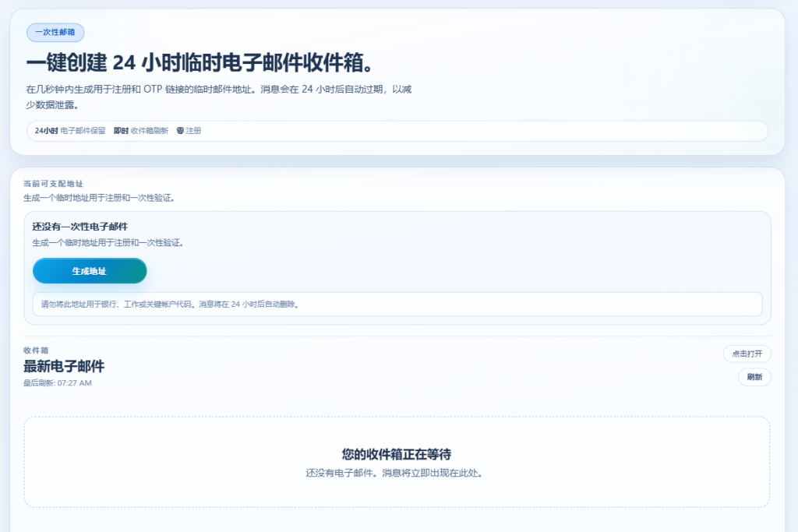This screenshot has width=798, height=532.
Task: Click the 最新电子邮件 heading
Action: coord(62,366)
